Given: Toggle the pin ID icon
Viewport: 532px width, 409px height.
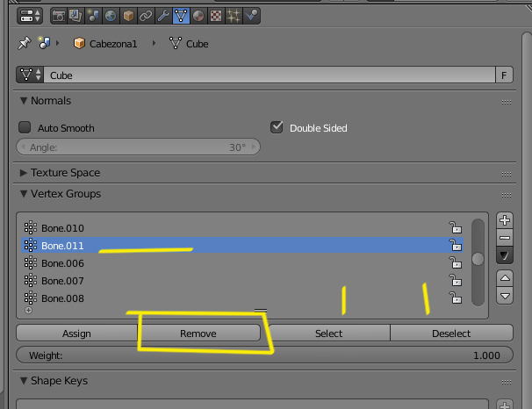Looking at the screenshot, I should click(24, 43).
